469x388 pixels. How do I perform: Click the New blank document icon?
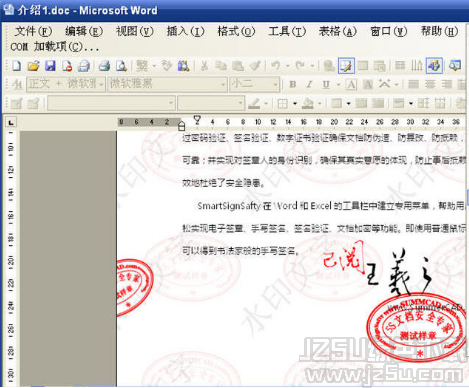[x=16, y=66]
